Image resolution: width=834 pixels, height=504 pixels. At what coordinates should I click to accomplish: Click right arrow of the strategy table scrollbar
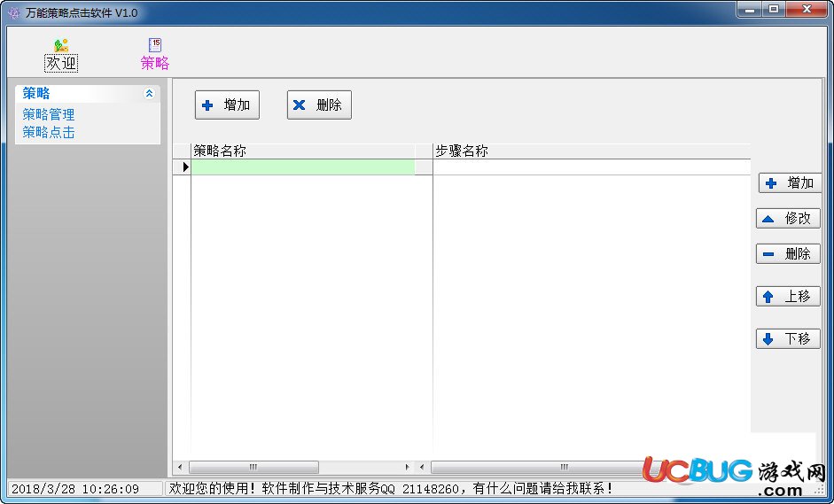pyautogui.click(x=408, y=468)
